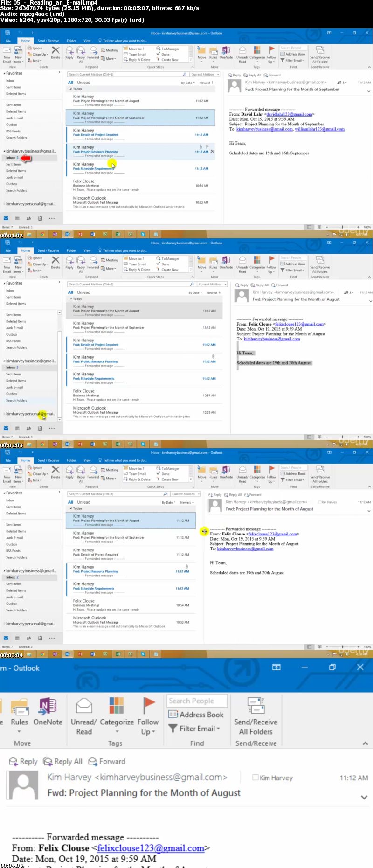Click Ignore in the 00:02:03 frame ribbon
This screenshot has height=868, width=373.
(x=35, y=258)
